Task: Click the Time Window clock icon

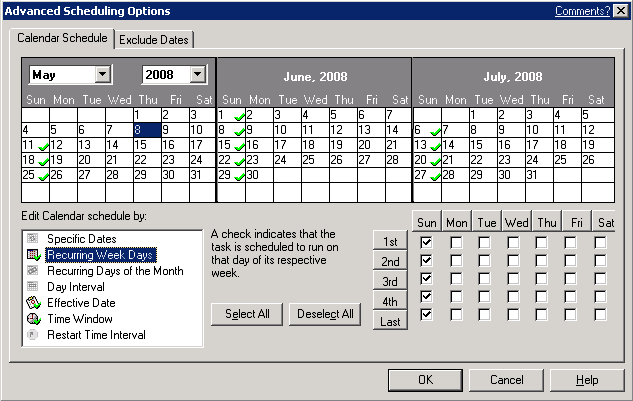Action: [x=34, y=319]
